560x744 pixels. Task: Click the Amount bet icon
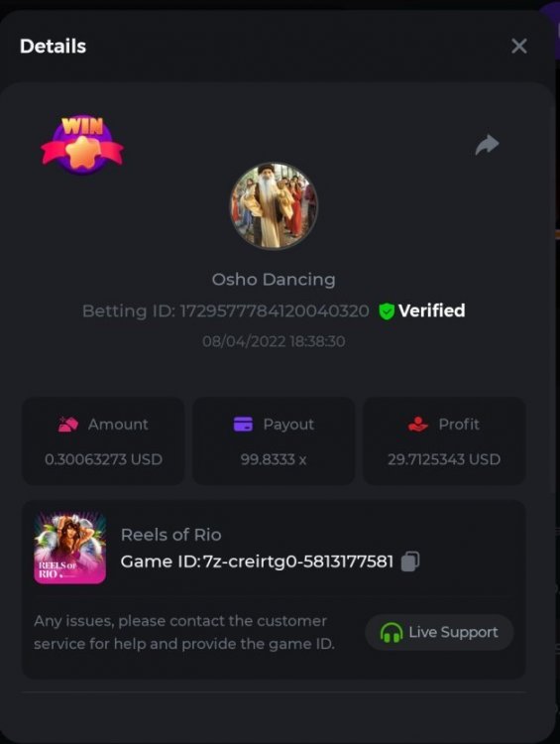point(67,425)
